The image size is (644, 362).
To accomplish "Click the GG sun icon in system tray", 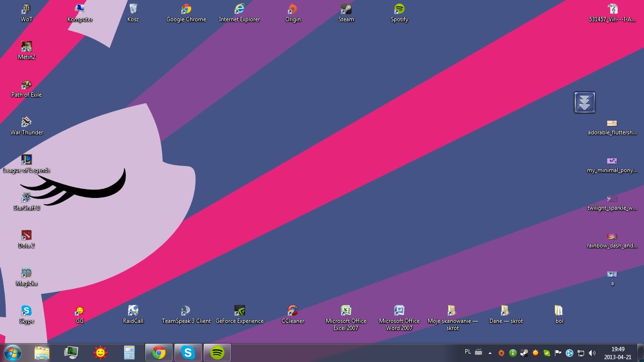I will click(536, 353).
